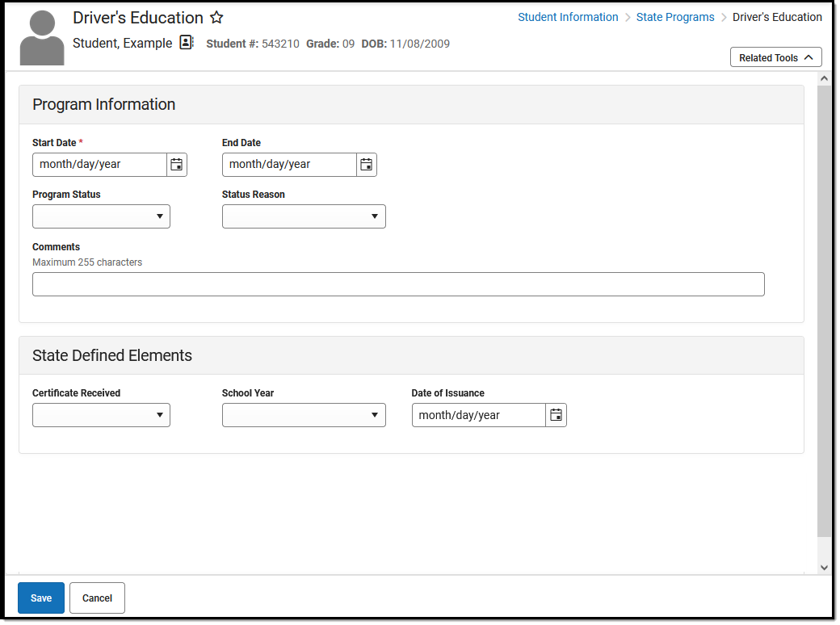Click scrollbar down arrow

tap(824, 568)
